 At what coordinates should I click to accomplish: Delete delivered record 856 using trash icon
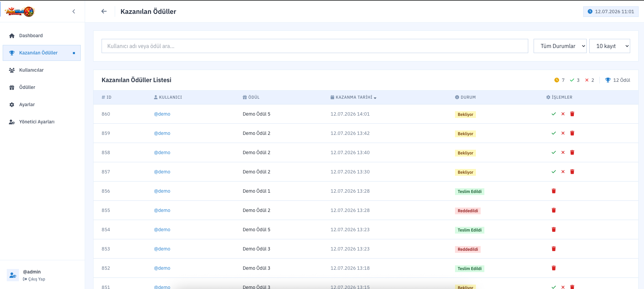[554, 191]
